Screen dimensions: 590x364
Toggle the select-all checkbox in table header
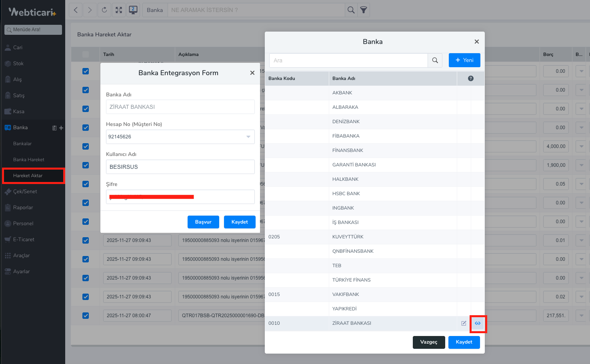click(86, 54)
